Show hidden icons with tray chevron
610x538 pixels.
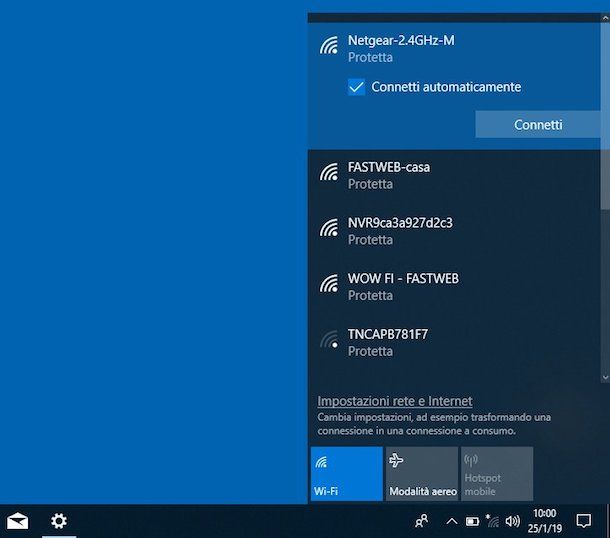[450, 521]
